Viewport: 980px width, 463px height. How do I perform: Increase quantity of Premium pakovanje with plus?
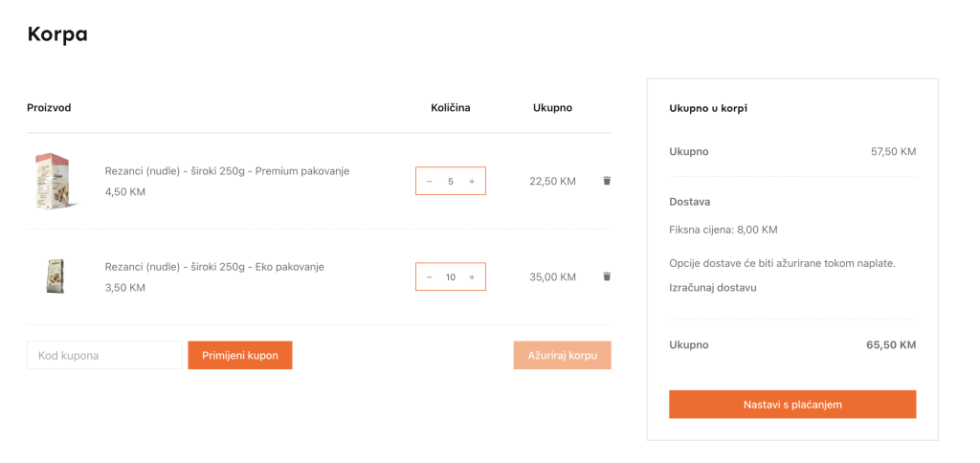pos(472,181)
